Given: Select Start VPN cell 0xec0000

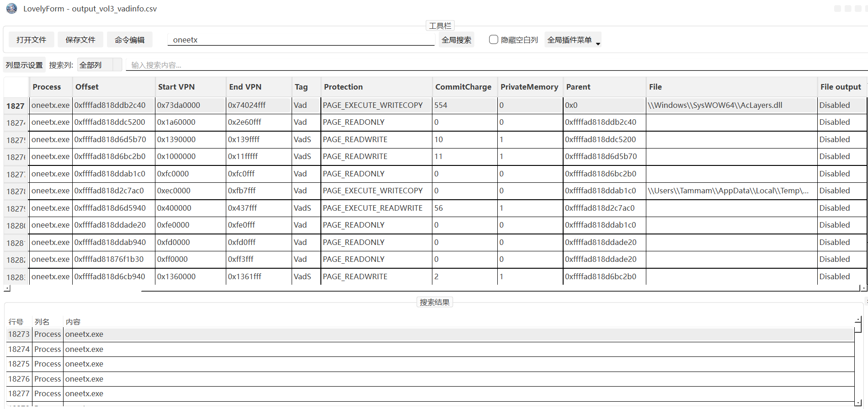Looking at the screenshot, I should coord(190,191).
